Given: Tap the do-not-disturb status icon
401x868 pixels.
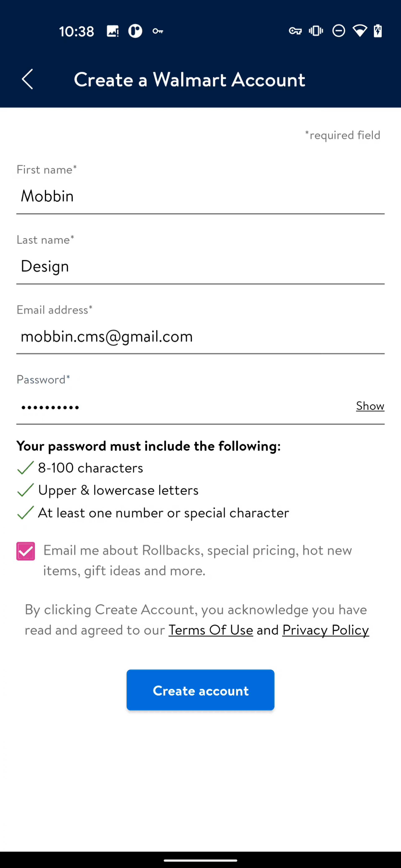Looking at the screenshot, I should coord(339,31).
